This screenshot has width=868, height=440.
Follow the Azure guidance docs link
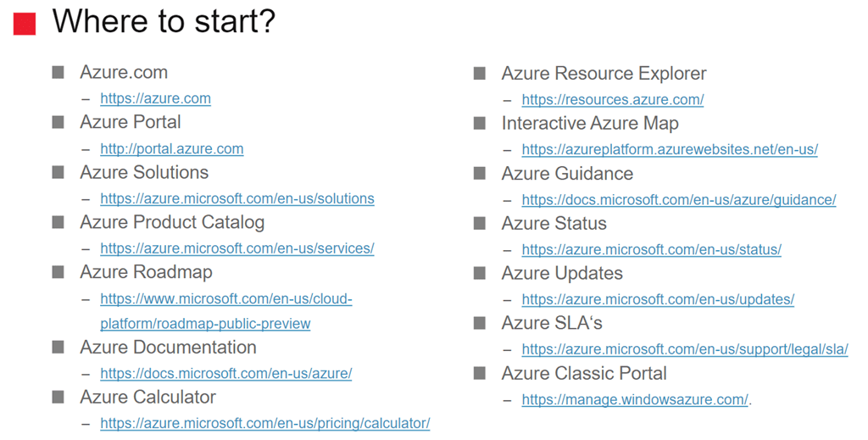tap(678, 200)
